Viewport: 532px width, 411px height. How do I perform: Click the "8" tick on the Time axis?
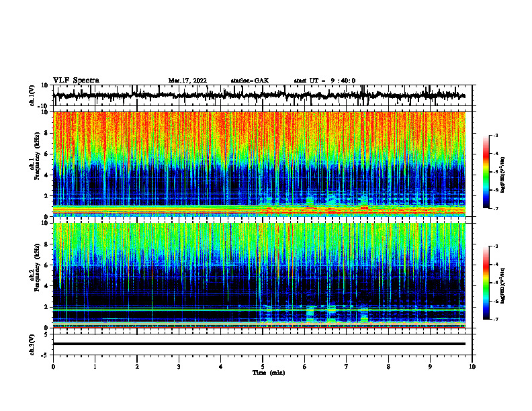pos(388,367)
